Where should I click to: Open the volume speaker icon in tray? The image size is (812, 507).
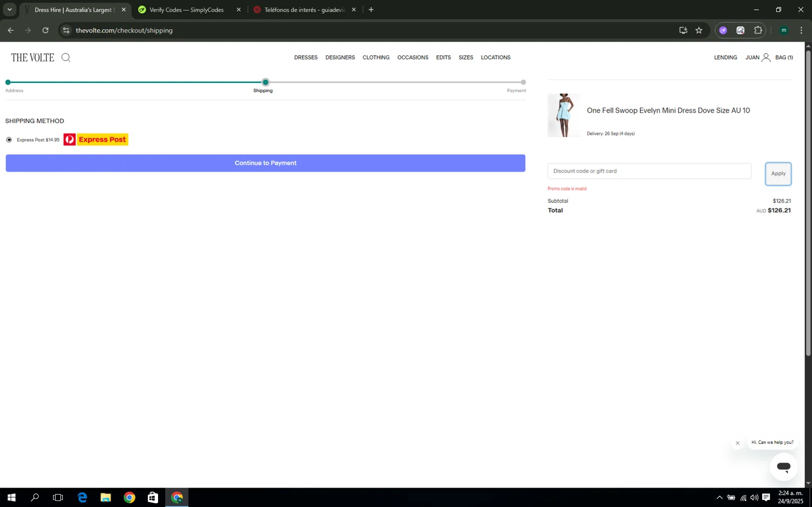[754, 498]
